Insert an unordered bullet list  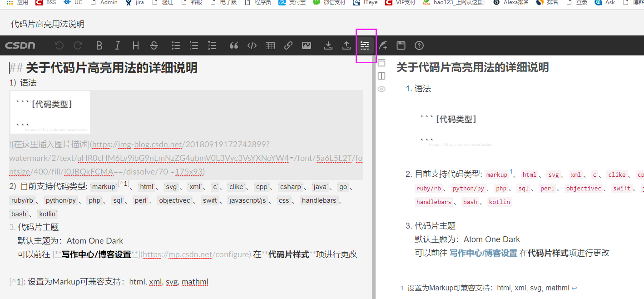pos(176,45)
